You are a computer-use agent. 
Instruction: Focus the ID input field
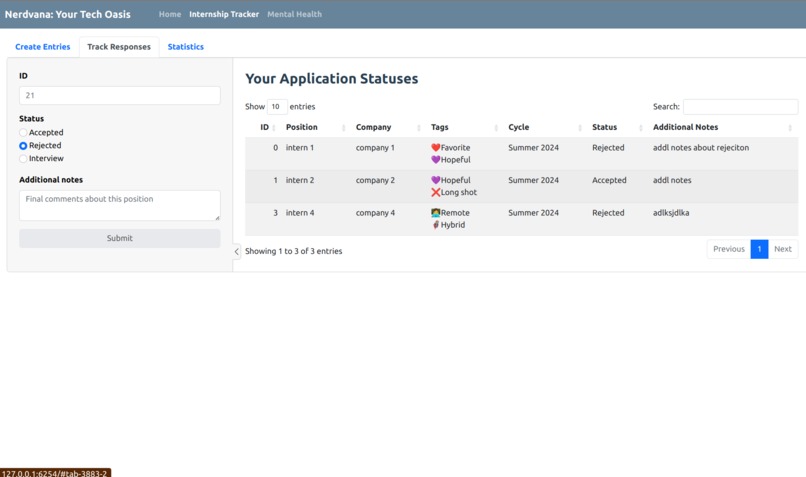tap(120, 96)
